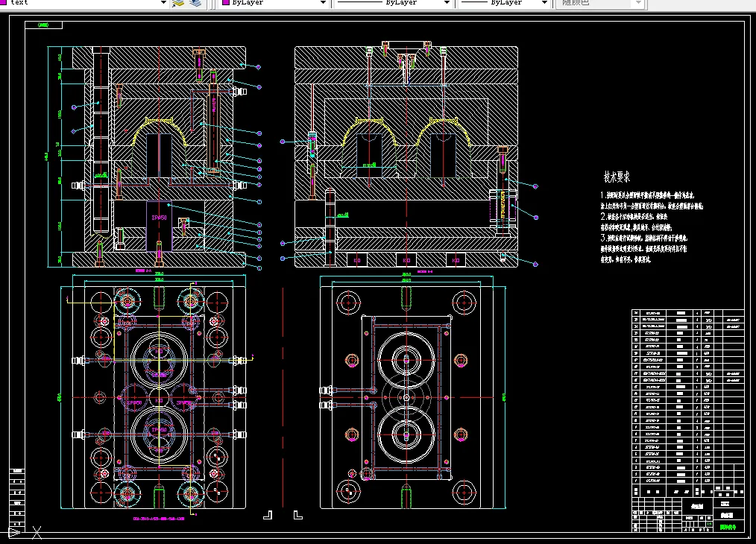This screenshot has width=756, height=544.
Task: Select the 技术要求 heading text
Action: coord(617,177)
